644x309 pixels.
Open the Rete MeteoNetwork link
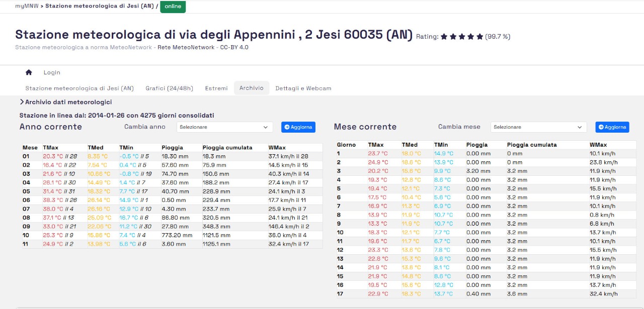point(187,47)
